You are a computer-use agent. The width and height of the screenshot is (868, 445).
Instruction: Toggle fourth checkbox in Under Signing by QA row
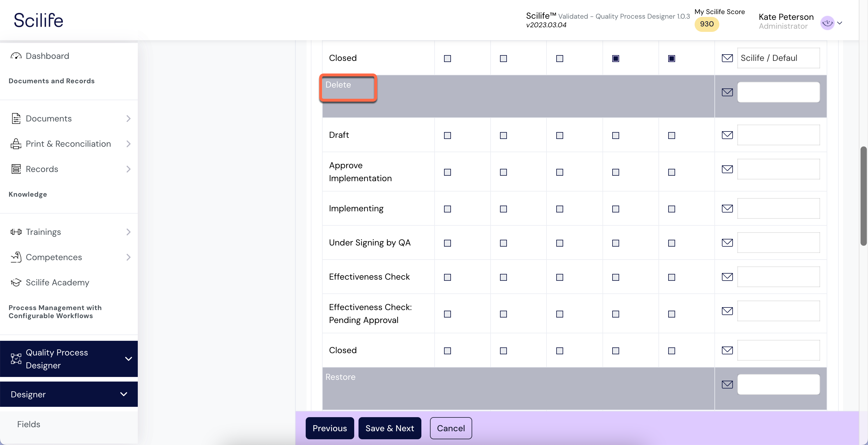click(615, 243)
